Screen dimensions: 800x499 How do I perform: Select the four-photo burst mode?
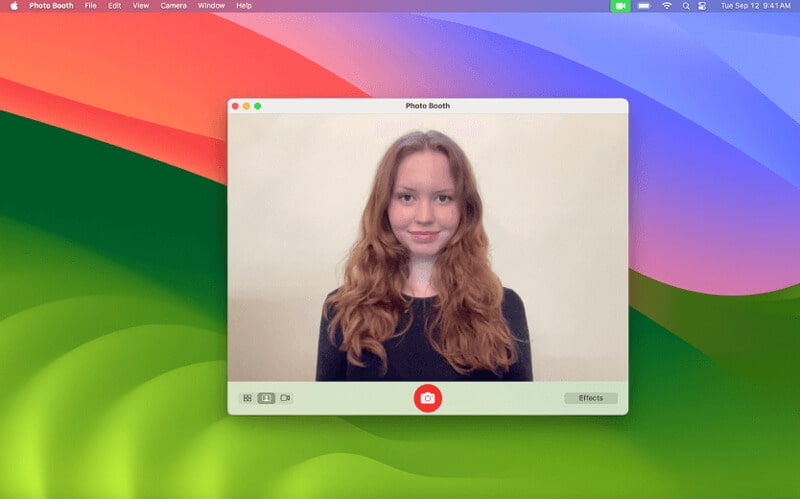(x=247, y=398)
